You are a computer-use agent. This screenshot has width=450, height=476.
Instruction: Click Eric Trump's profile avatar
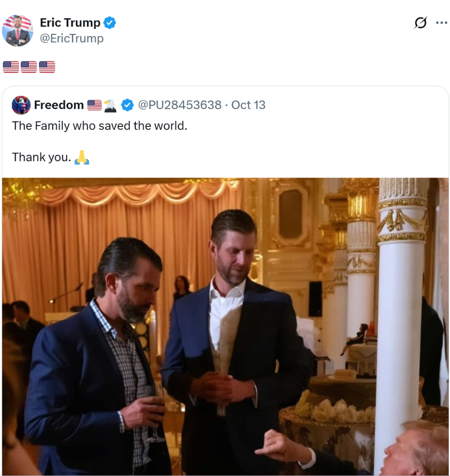[18, 30]
